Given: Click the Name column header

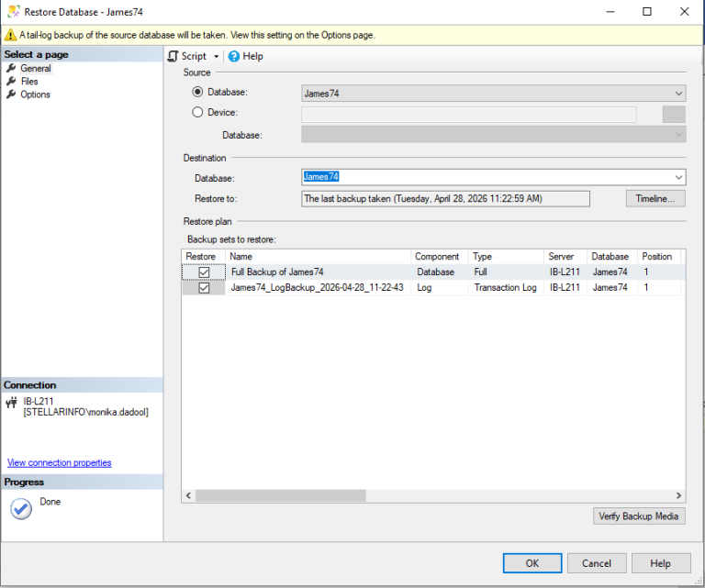Looking at the screenshot, I should point(318,257).
